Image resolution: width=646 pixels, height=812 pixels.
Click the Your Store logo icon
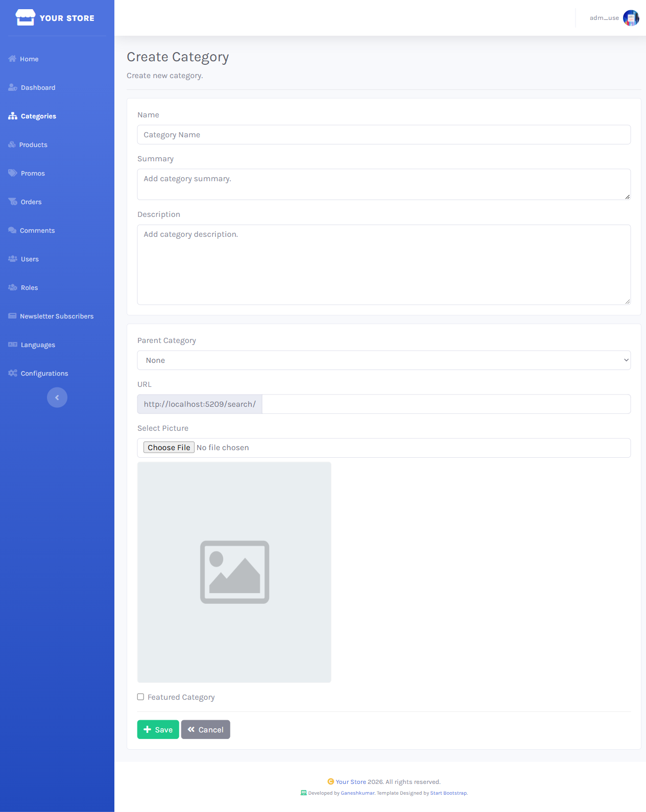[25, 18]
